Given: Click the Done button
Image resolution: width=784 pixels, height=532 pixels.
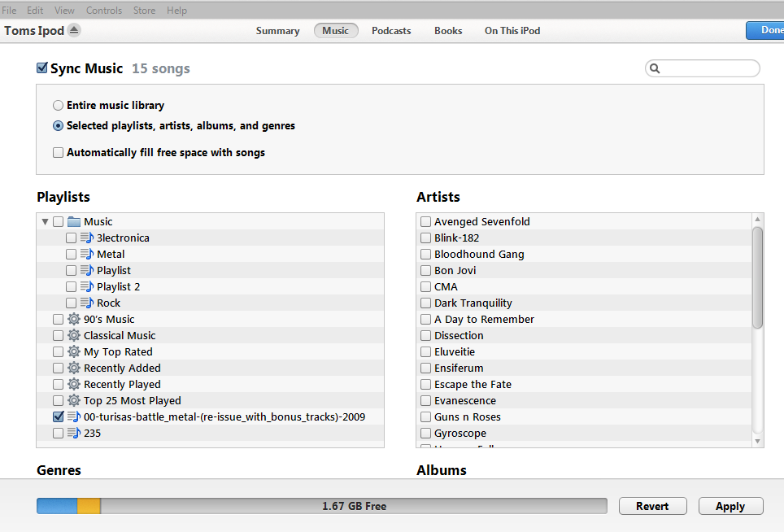Looking at the screenshot, I should [x=766, y=30].
